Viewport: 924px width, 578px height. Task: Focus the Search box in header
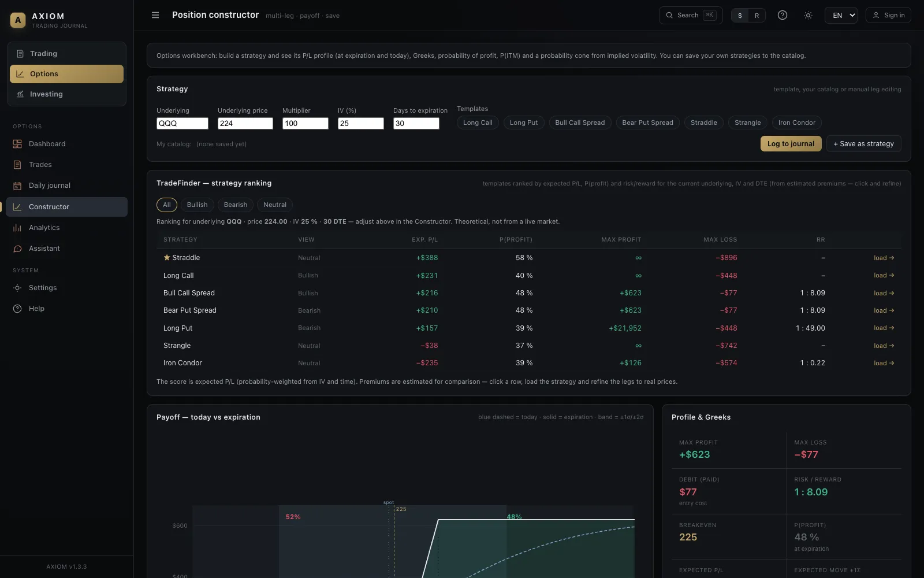tap(691, 16)
